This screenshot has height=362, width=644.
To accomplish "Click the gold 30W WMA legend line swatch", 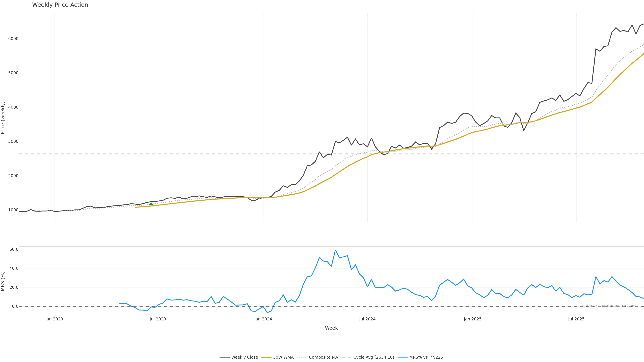I will pos(266,357).
